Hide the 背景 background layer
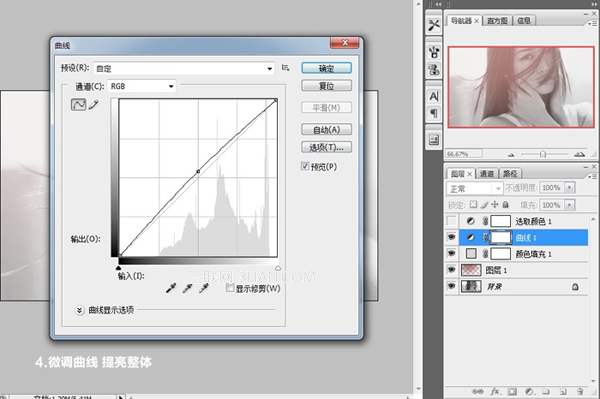Screen dimensions: 600x399 point(452,286)
